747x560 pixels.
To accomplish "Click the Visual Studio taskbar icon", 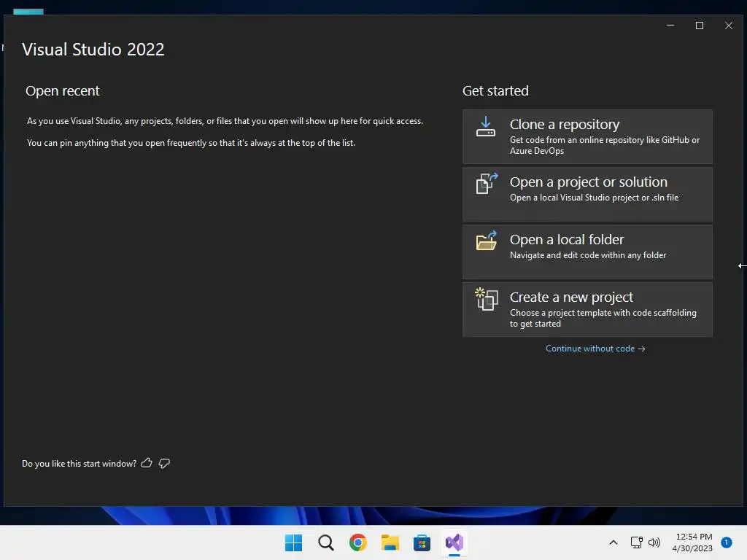I will click(454, 542).
